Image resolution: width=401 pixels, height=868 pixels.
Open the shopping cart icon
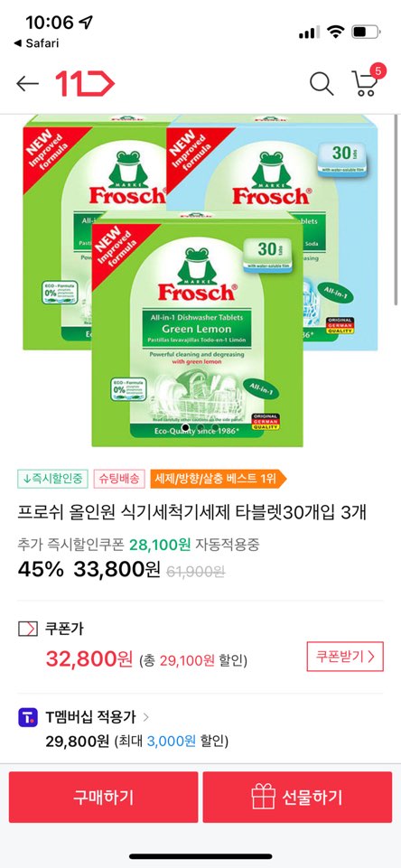365,84
